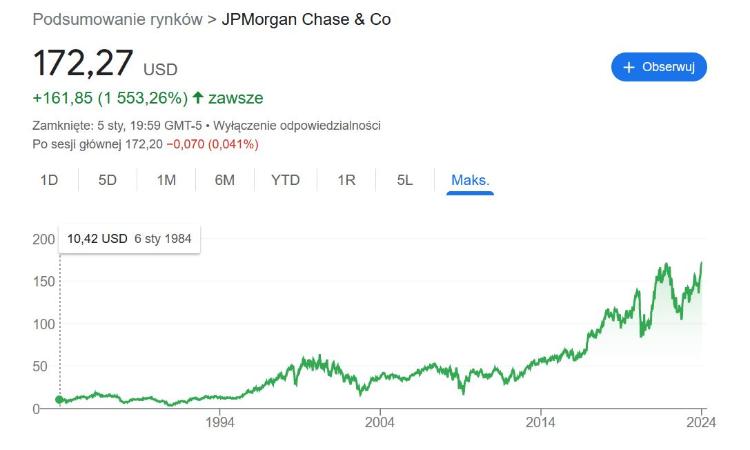Open the Podsumowanie rynków breadcrumb link

point(117,20)
